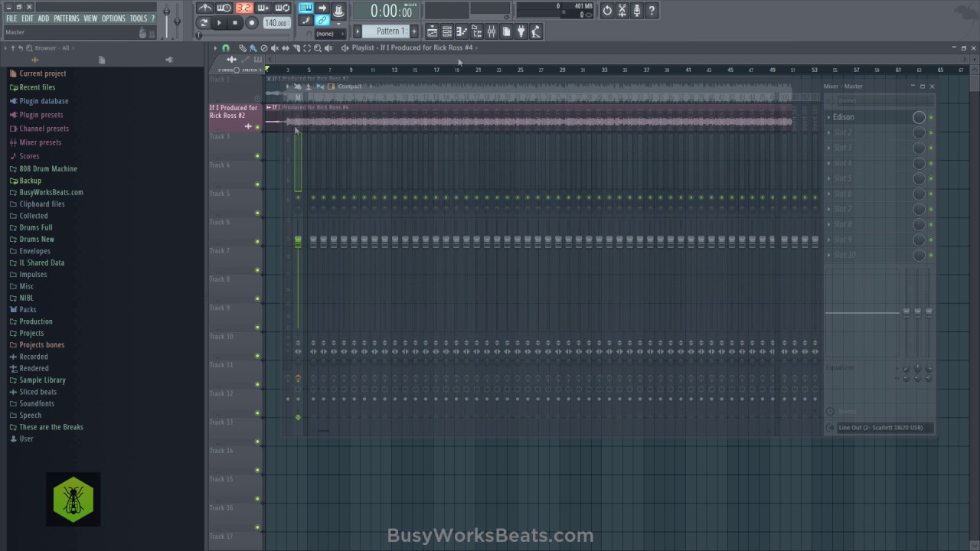The width and height of the screenshot is (980, 551).
Task: Select the Mute tool in Playlist
Action: [x=274, y=47]
